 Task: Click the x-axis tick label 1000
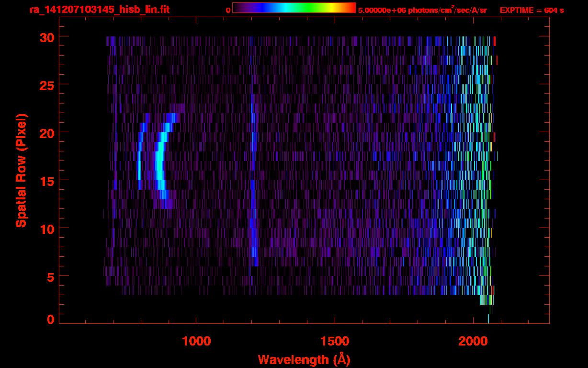196,341
